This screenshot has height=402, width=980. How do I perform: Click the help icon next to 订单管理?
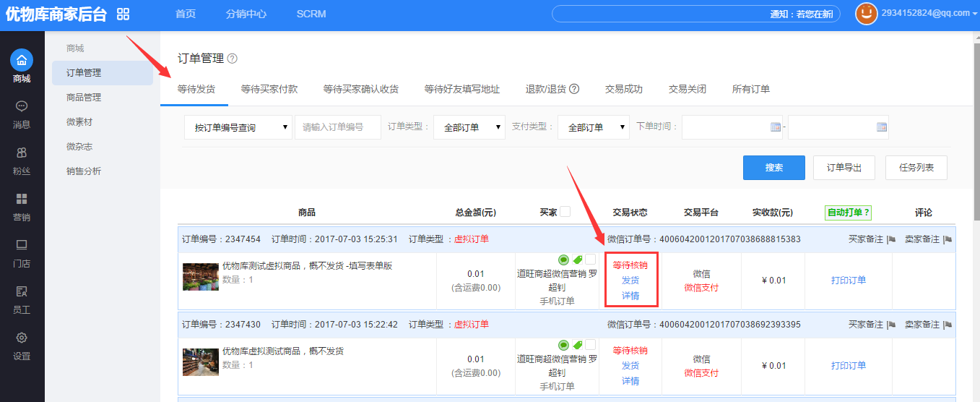[x=232, y=59]
